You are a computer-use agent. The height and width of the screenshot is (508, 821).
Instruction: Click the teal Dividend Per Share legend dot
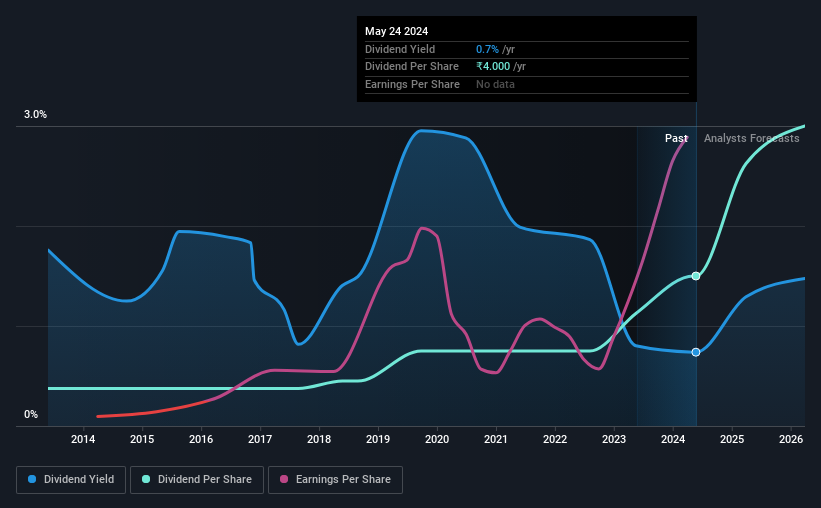(x=146, y=479)
